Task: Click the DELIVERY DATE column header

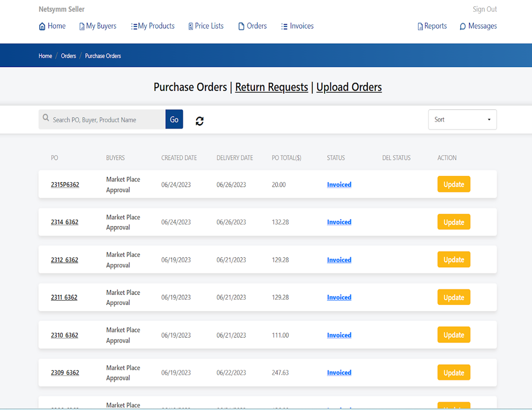Action: [235, 158]
